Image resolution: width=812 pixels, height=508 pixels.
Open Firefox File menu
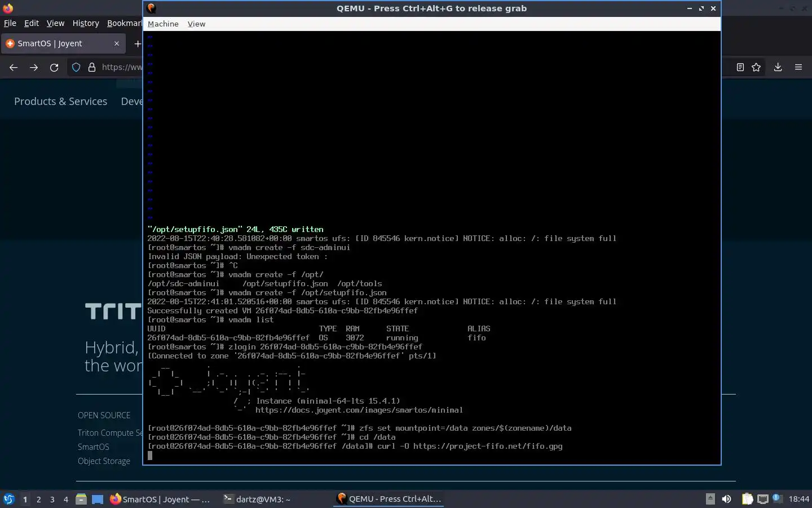(x=10, y=23)
